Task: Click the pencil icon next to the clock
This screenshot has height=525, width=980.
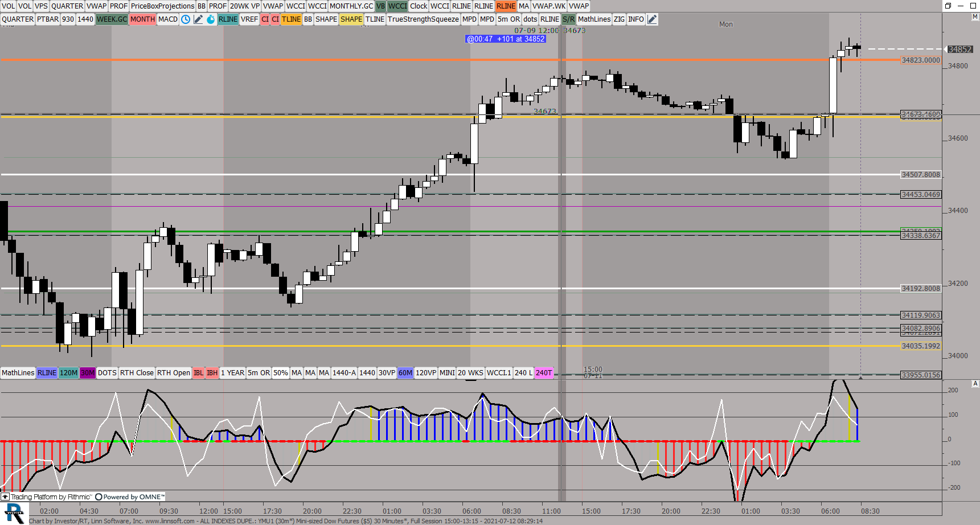Action: click(x=198, y=19)
